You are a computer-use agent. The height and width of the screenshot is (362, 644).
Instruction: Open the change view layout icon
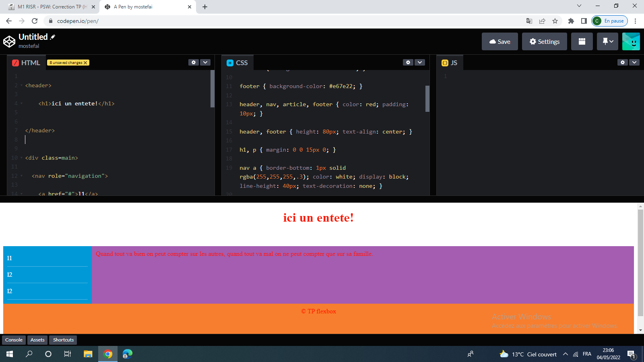pyautogui.click(x=582, y=41)
